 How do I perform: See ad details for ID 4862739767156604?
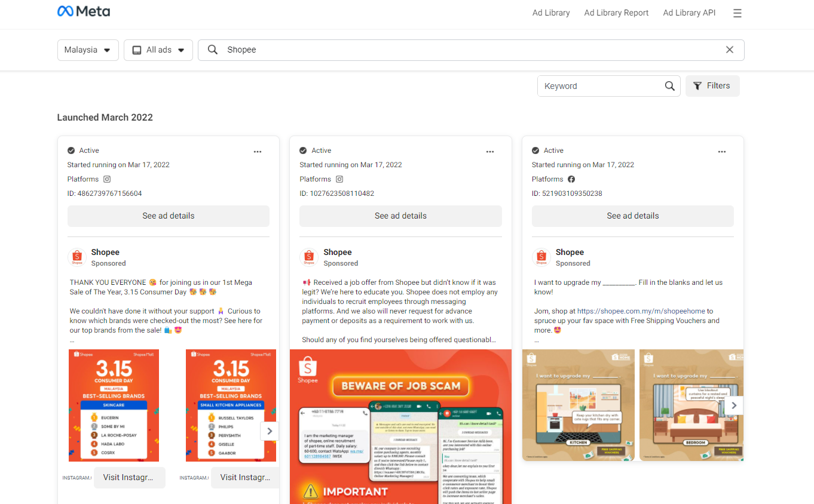(x=169, y=216)
